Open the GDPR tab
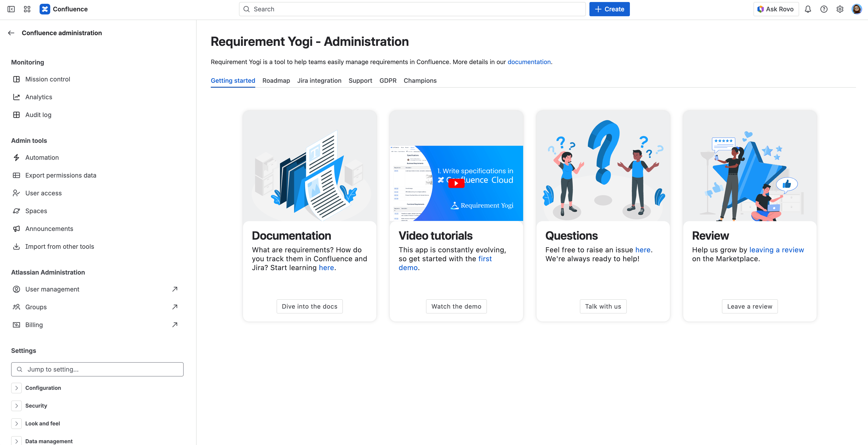Image resolution: width=868 pixels, height=445 pixels. [x=388, y=81]
